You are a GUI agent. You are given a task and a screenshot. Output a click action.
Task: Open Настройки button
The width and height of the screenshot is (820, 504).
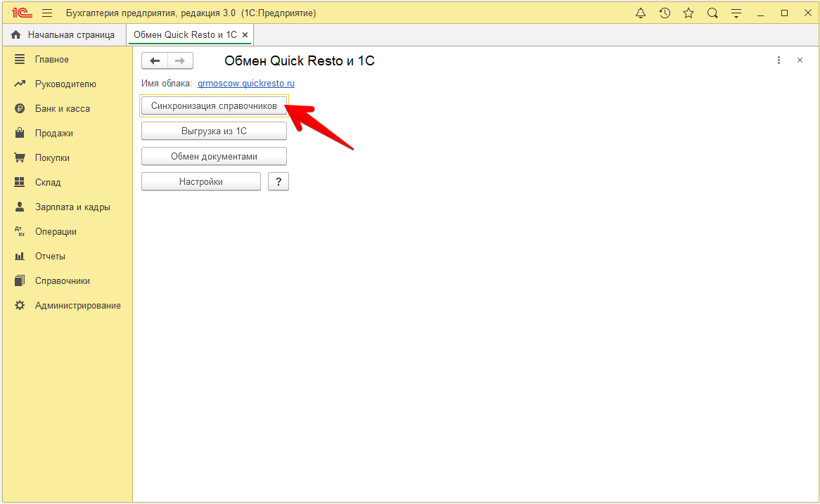[201, 181]
